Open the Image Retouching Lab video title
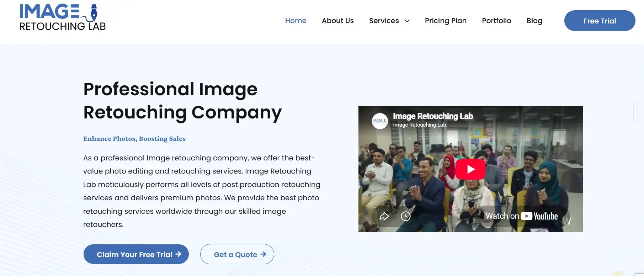644x276 pixels. click(x=433, y=116)
